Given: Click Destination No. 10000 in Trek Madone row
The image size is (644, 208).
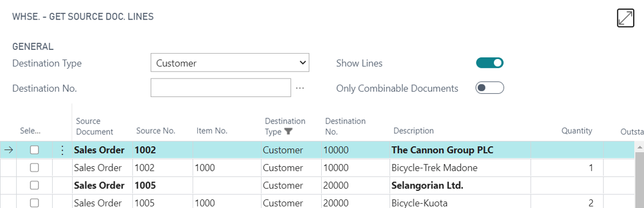Looking at the screenshot, I should (x=336, y=168).
